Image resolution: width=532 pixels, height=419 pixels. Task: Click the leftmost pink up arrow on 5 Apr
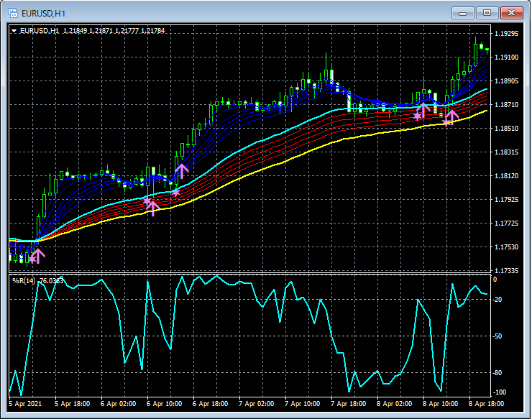tap(38, 255)
